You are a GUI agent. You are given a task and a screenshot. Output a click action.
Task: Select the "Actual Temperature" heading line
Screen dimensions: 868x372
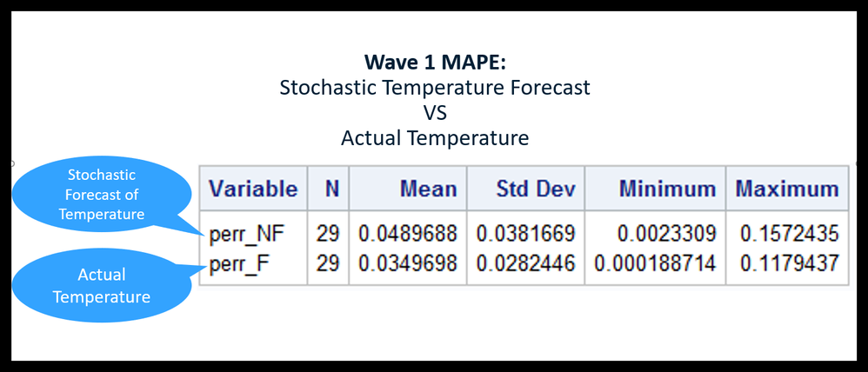click(434, 138)
